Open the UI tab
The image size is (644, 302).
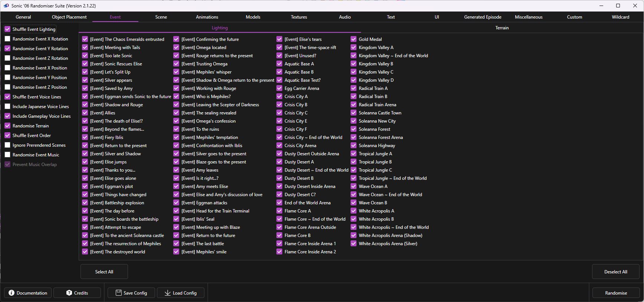437,17
